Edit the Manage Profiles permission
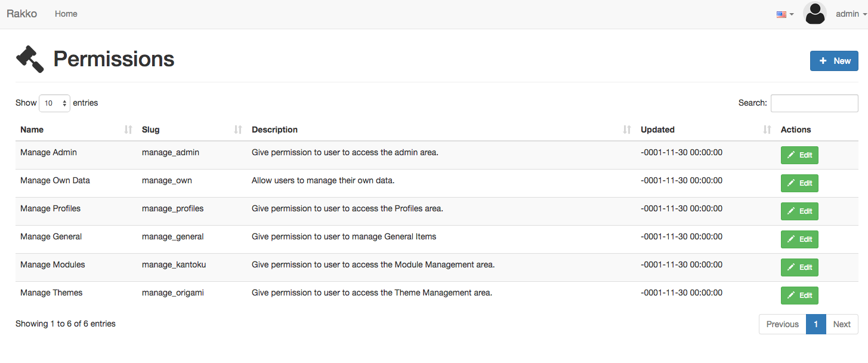The width and height of the screenshot is (868, 363). pyautogui.click(x=799, y=211)
